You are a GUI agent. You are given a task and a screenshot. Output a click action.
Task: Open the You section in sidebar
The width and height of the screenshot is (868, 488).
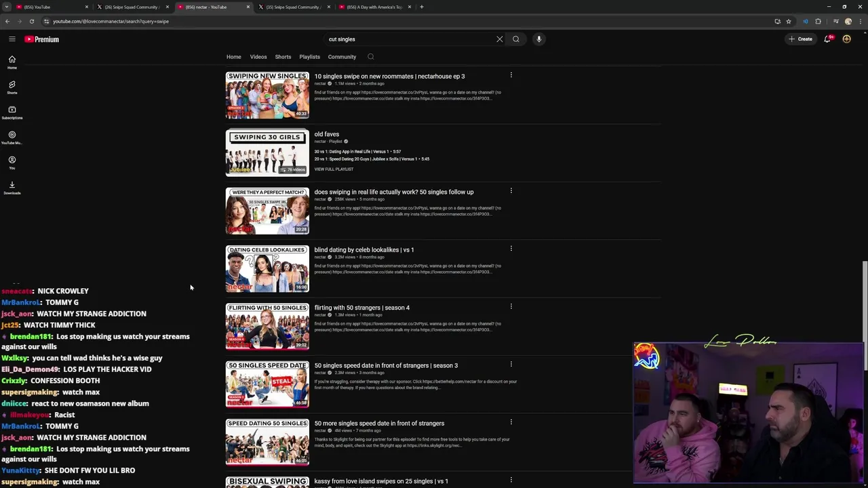12,163
